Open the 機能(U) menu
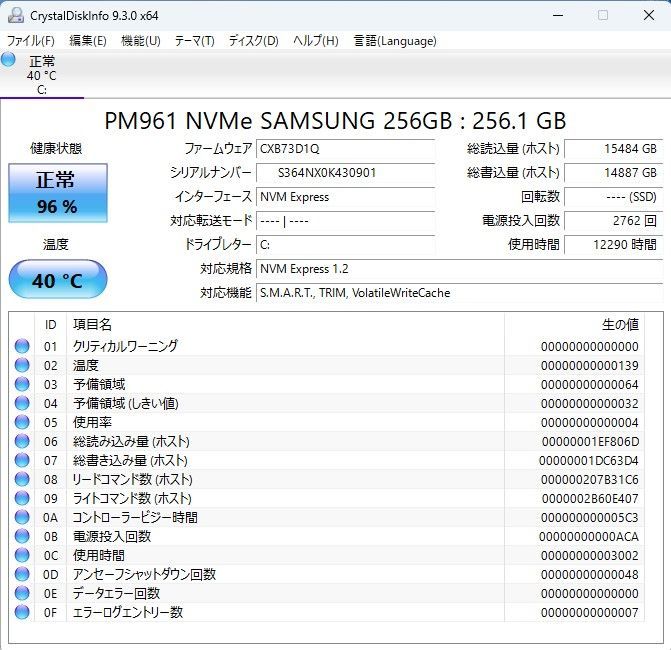 [141, 41]
